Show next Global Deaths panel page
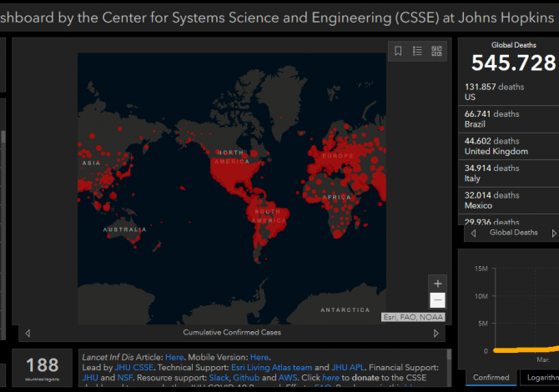Image resolution: width=559 pixels, height=392 pixels. [554, 233]
